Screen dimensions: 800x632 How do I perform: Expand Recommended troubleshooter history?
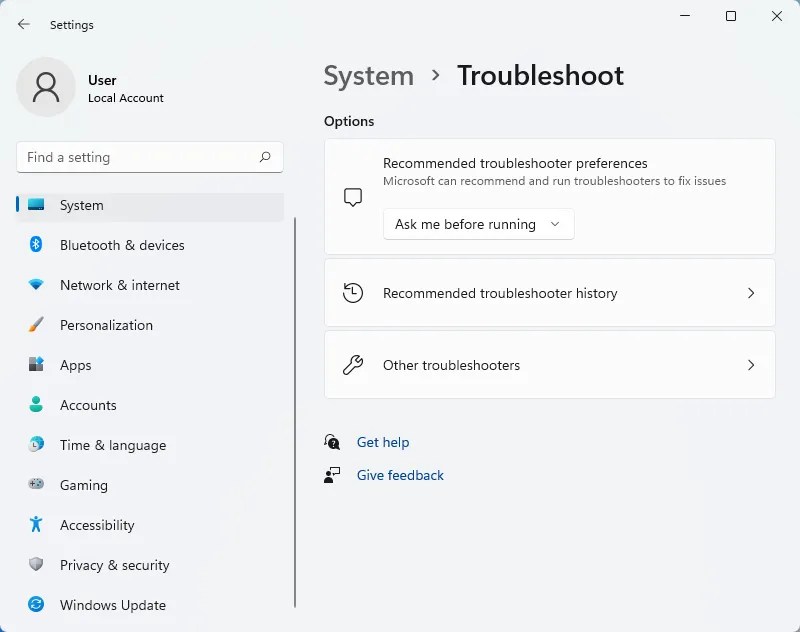[549, 293]
